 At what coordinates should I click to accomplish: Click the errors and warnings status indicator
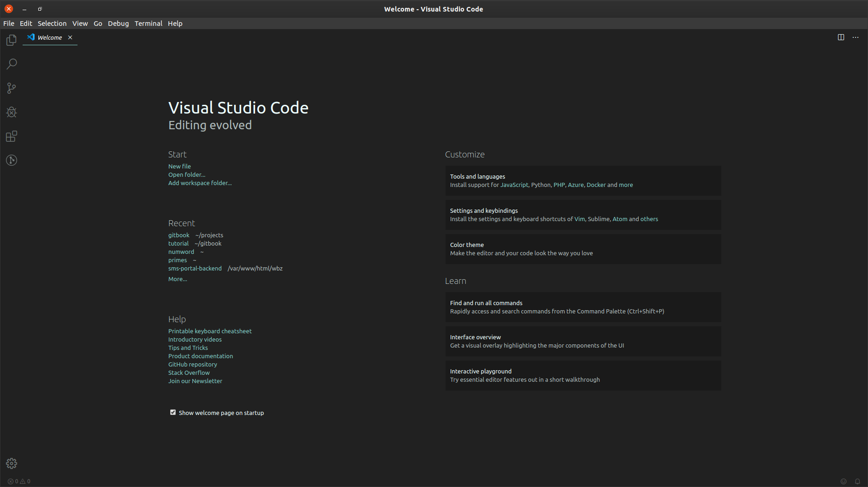pyautogui.click(x=19, y=481)
